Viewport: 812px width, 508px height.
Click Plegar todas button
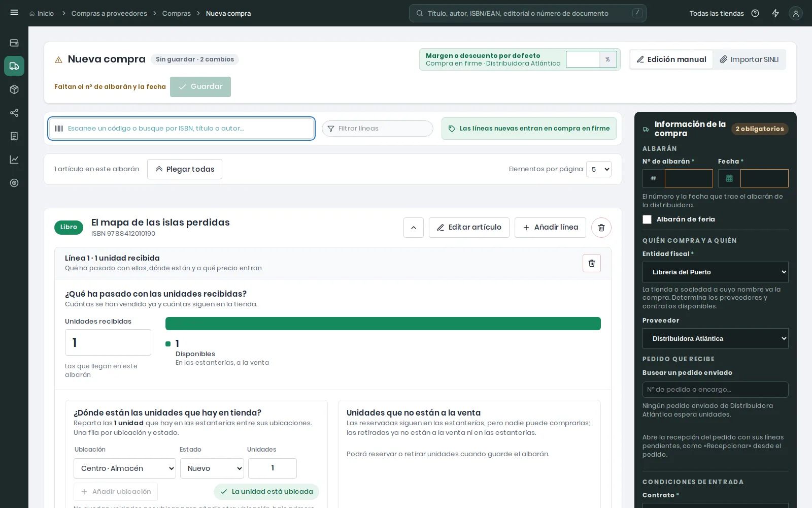point(185,169)
